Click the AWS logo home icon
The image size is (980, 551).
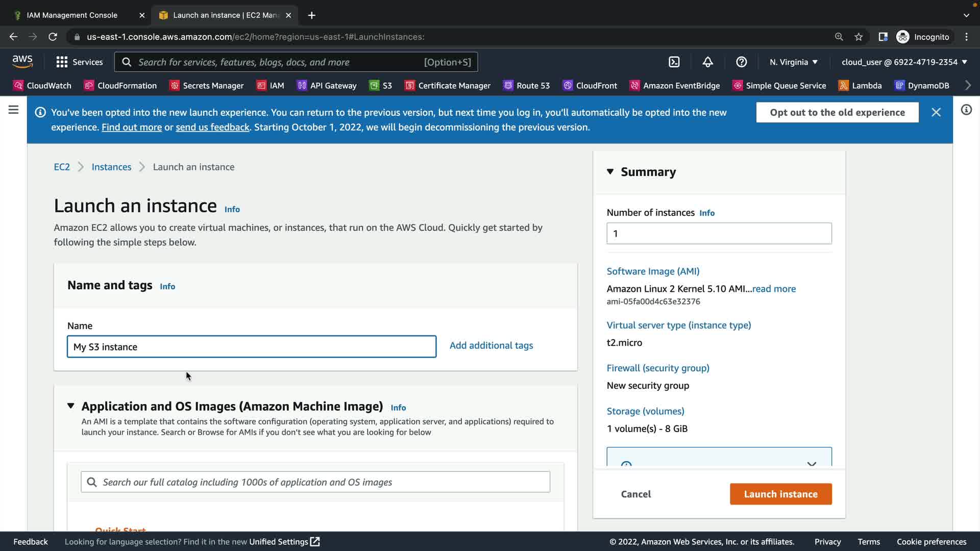(22, 62)
